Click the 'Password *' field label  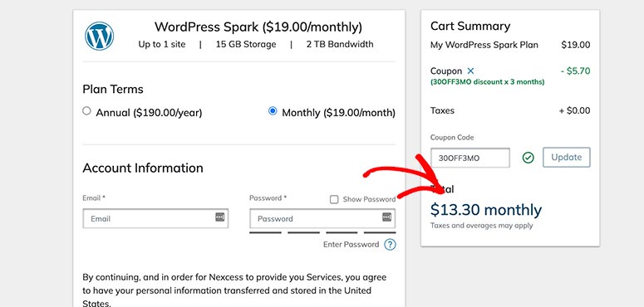pos(268,198)
